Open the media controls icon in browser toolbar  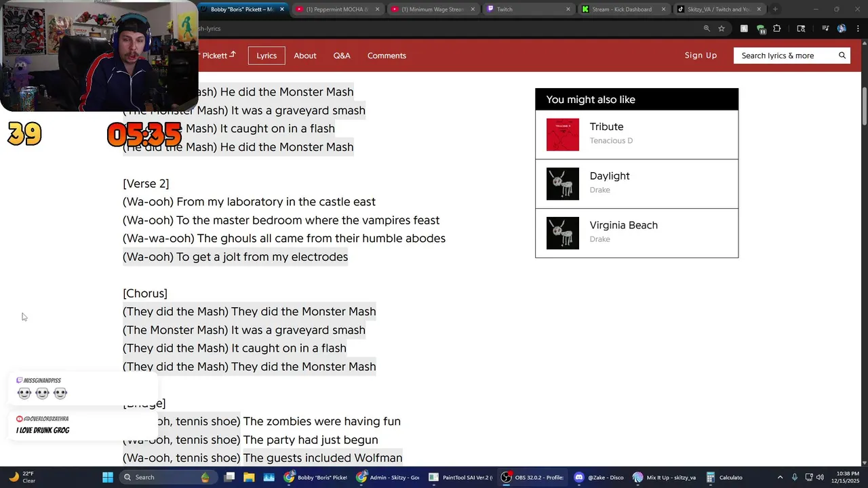point(825,28)
